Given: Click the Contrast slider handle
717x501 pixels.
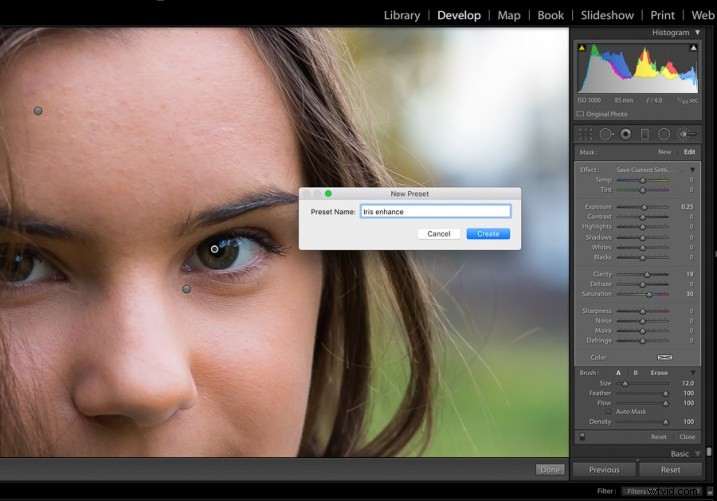Looking at the screenshot, I should [642, 217].
